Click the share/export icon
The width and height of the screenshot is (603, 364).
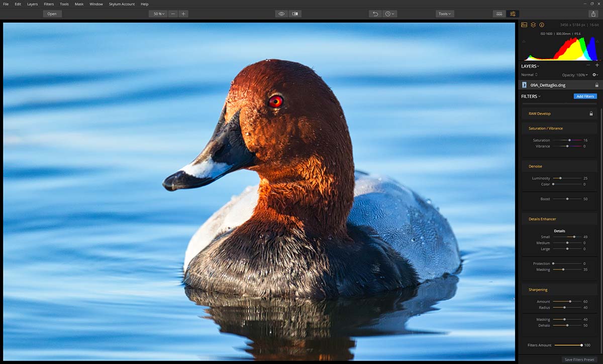[593, 14]
